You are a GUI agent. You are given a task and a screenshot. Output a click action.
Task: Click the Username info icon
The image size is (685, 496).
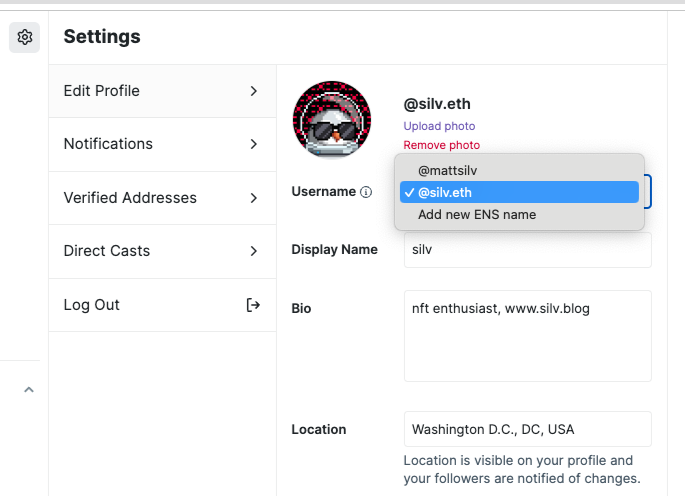point(366,192)
